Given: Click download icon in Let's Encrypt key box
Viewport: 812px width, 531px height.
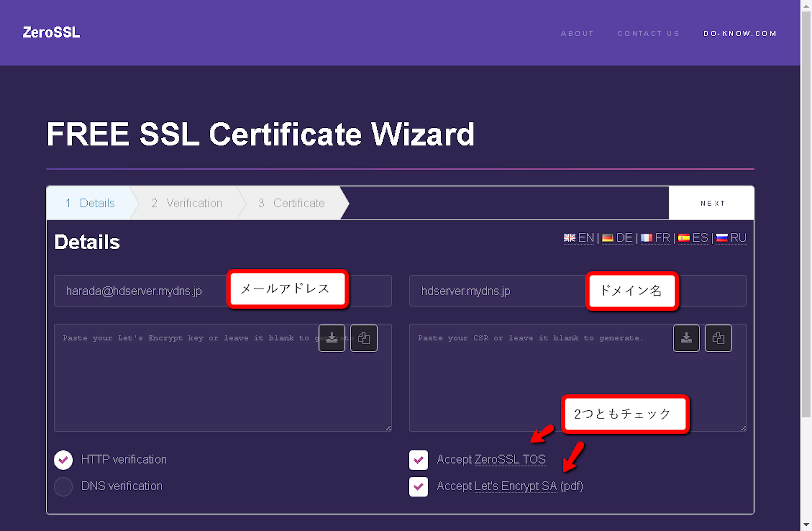Looking at the screenshot, I should (x=332, y=338).
